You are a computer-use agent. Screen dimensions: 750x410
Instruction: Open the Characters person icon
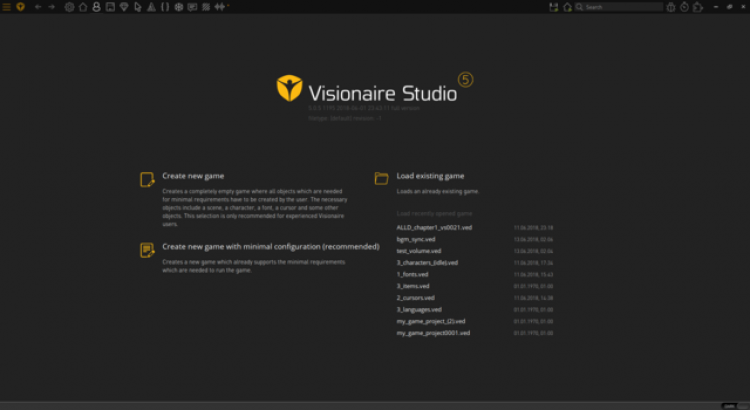click(x=97, y=7)
